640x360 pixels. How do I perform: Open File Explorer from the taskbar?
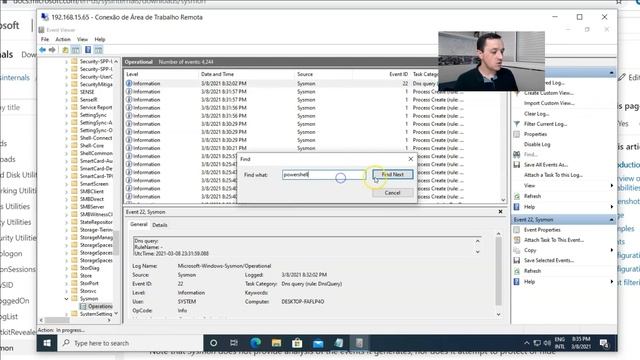coord(276,343)
